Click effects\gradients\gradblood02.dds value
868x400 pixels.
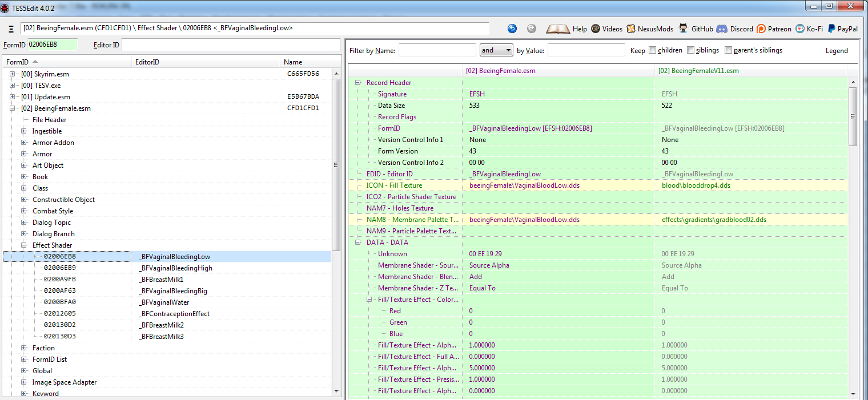tap(714, 220)
